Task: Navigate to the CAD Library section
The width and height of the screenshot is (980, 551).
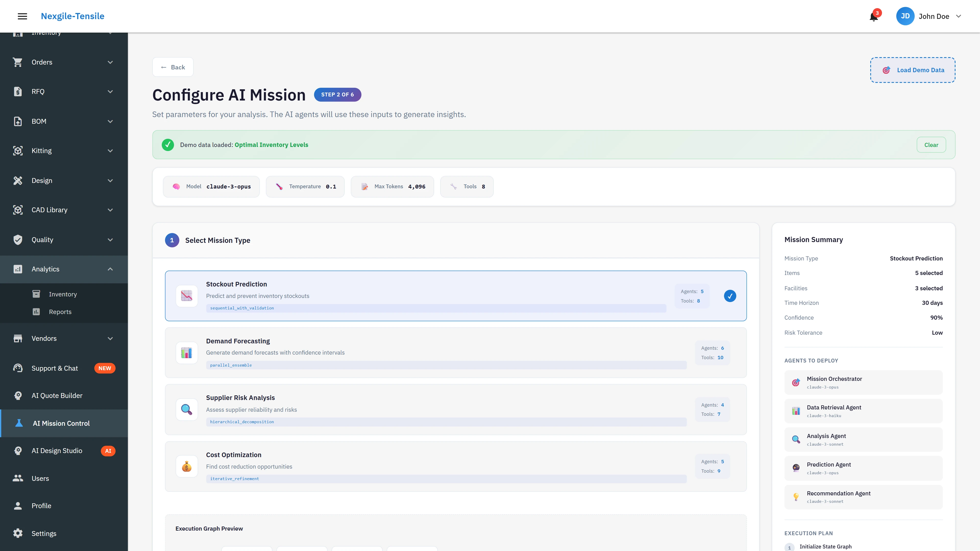Action: point(50,209)
